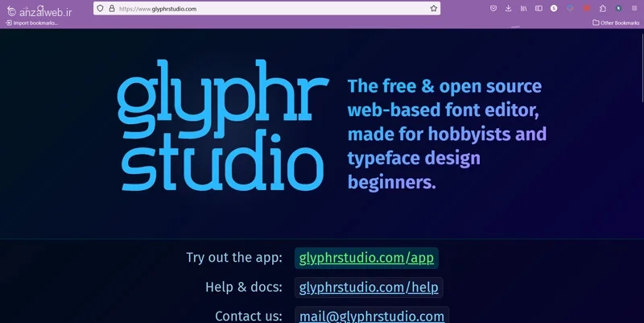The width and height of the screenshot is (644, 323).
Task: Open the downloads arrow icon
Action: pos(509,8)
